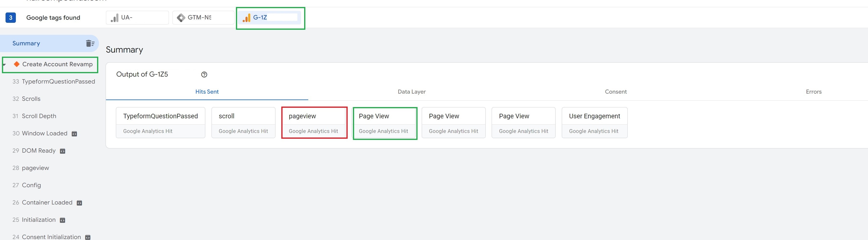Click the code badge next to Initialization
This screenshot has height=240, width=868.
pos(63,220)
